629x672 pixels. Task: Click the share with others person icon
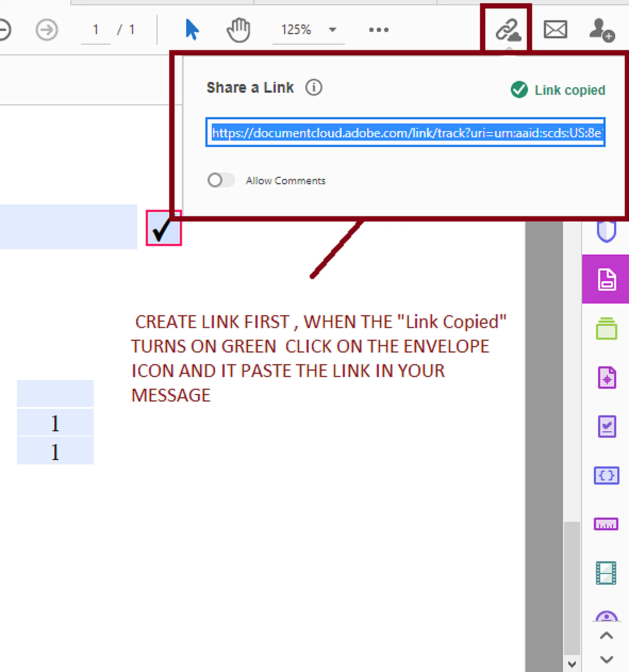tap(601, 30)
